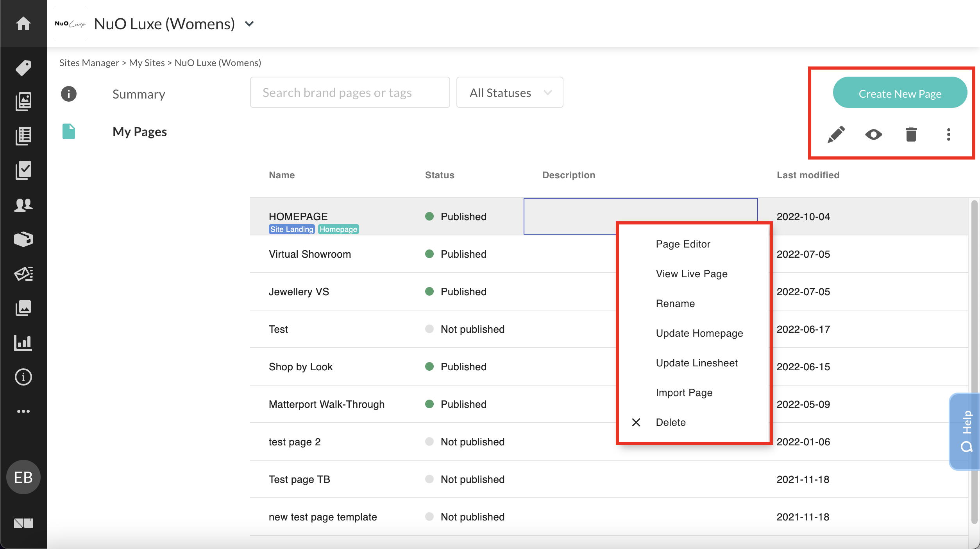Select the new test page template row

tap(609, 517)
